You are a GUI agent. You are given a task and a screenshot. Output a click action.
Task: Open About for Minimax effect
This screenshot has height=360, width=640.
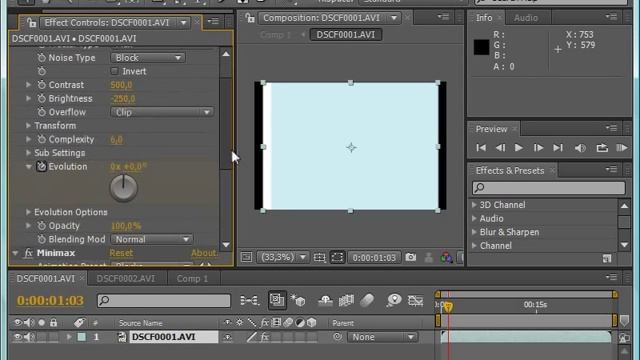pos(204,253)
